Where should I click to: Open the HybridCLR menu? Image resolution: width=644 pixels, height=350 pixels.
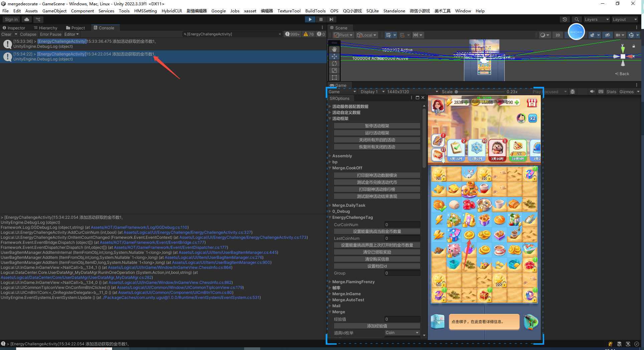click(172, 11)
